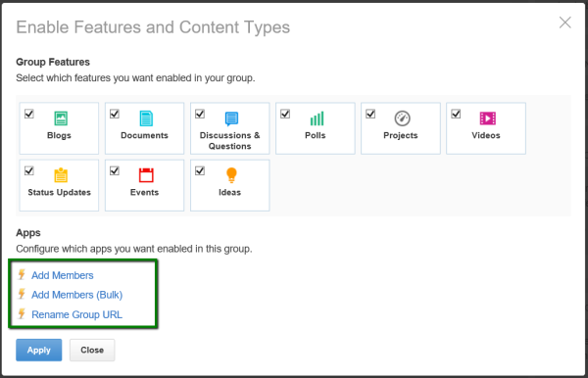Uncheck the Documents feature checkbox
This screenshot has width=588, height=378.
pos(115,114)
